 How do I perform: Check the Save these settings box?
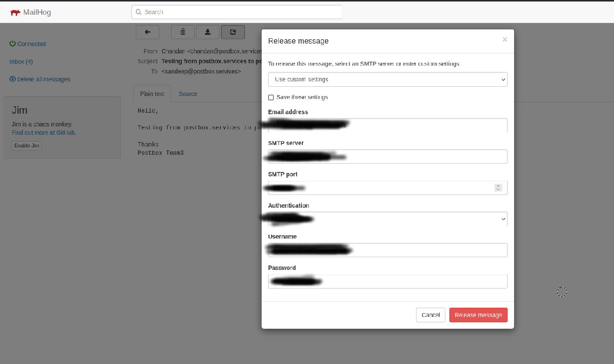click(x=271, y=97)
